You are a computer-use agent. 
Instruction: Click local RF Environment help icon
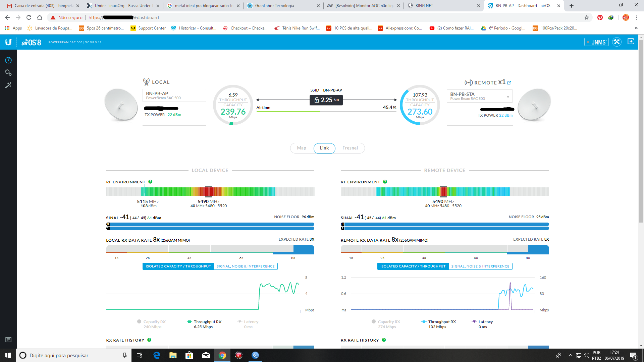(150, 182)
